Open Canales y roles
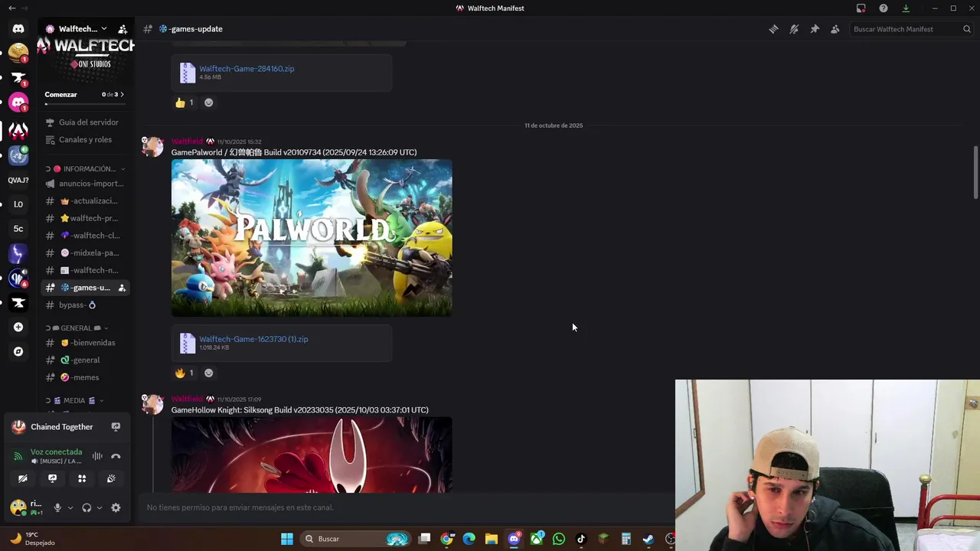 84,140
